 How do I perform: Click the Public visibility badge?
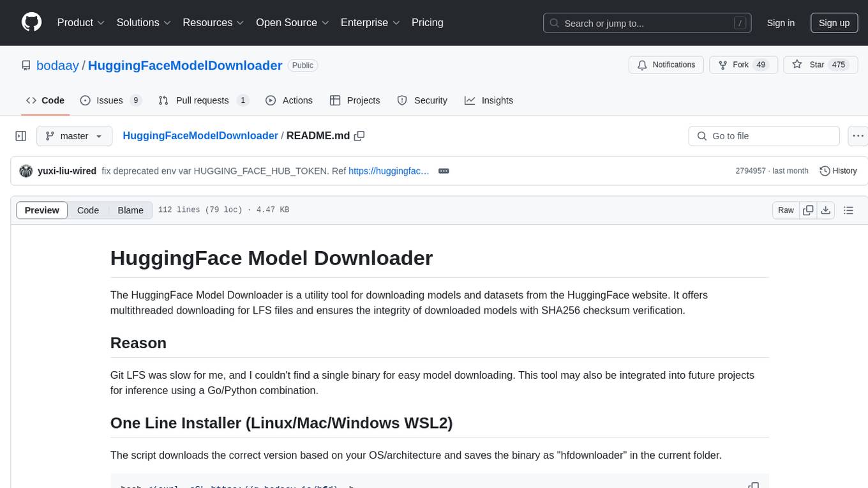tap(303, 65)
